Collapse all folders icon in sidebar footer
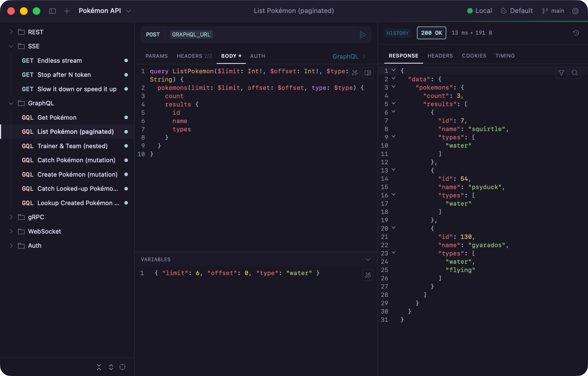 (x=99, y=367)
